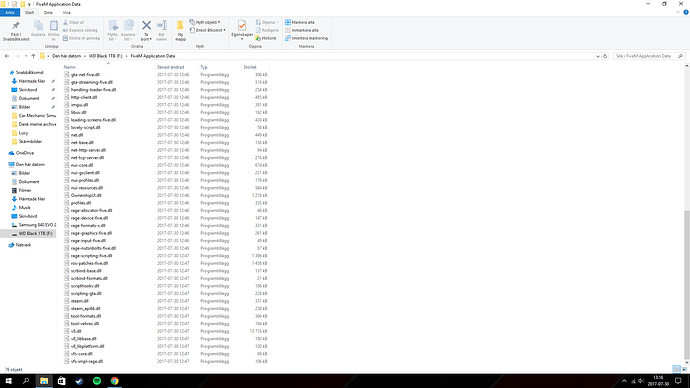Click 'WD Black 1TB (F:)' breadcrumb

pos(106,56)
